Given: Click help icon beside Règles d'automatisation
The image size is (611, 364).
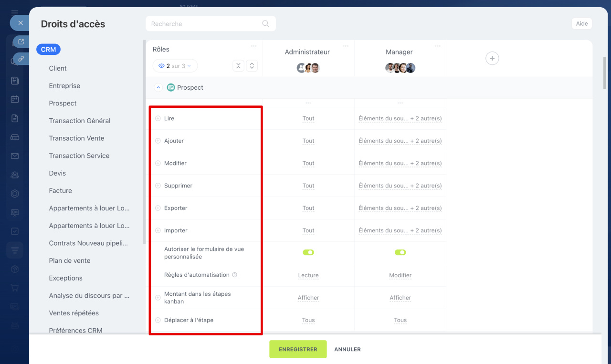Looking at the screenshot, I should [x=234, y=275].
